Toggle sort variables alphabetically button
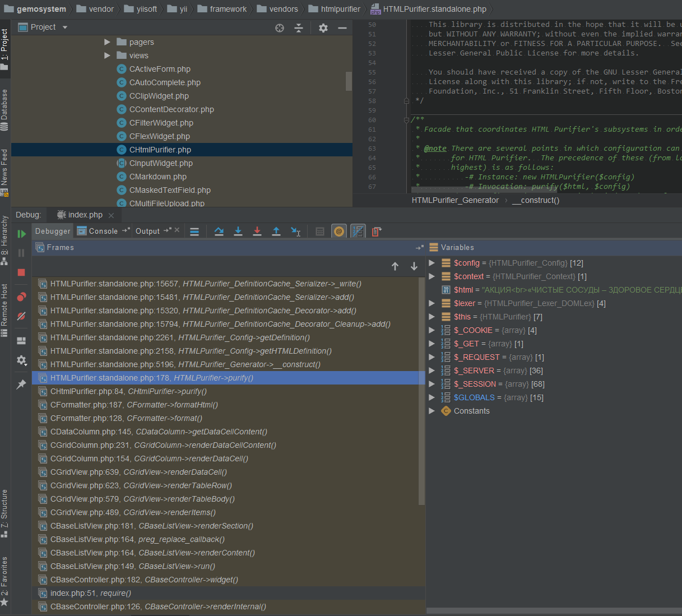 coord(358,231)
